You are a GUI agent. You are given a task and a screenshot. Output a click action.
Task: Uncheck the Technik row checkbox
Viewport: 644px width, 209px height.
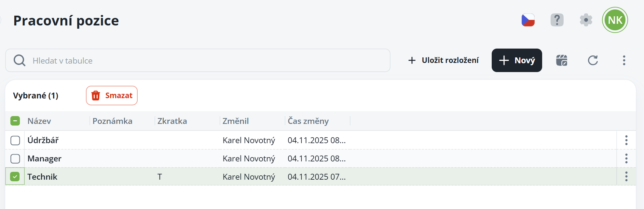[x=15, y=177]
